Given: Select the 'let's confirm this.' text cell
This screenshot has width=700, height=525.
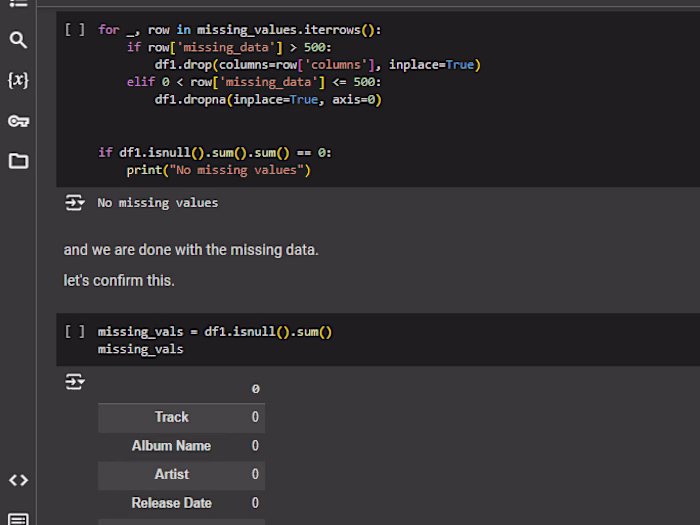Looking at the screenshot, I should [x=119, y=281].
